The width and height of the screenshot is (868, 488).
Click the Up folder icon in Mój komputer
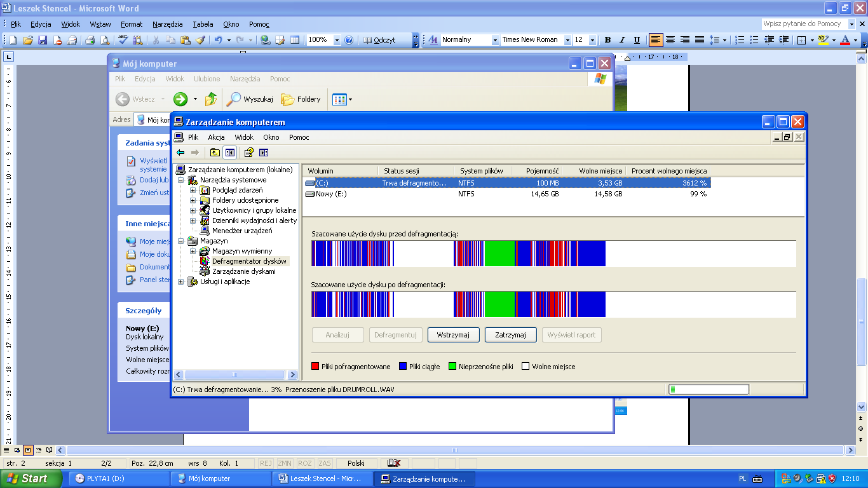coord(212,99)
